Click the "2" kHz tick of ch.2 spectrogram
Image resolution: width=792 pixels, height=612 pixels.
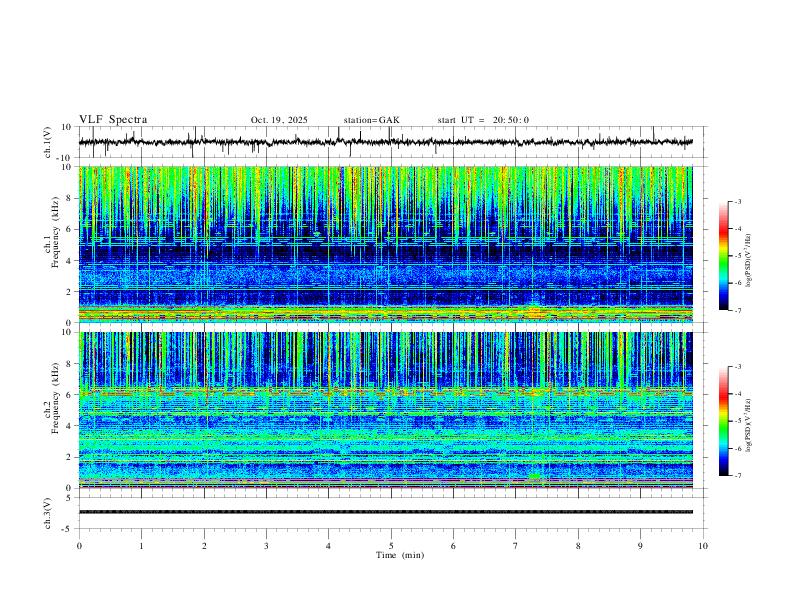70,457
